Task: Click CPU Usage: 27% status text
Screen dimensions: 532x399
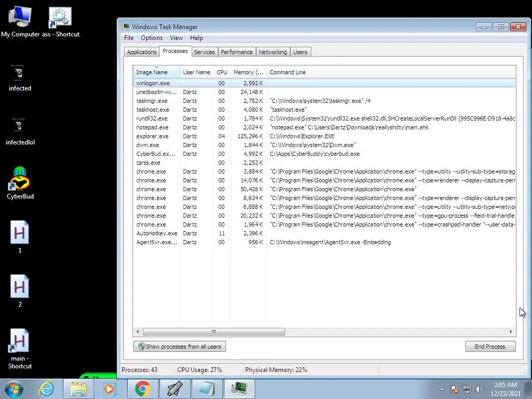Action: 199,370
